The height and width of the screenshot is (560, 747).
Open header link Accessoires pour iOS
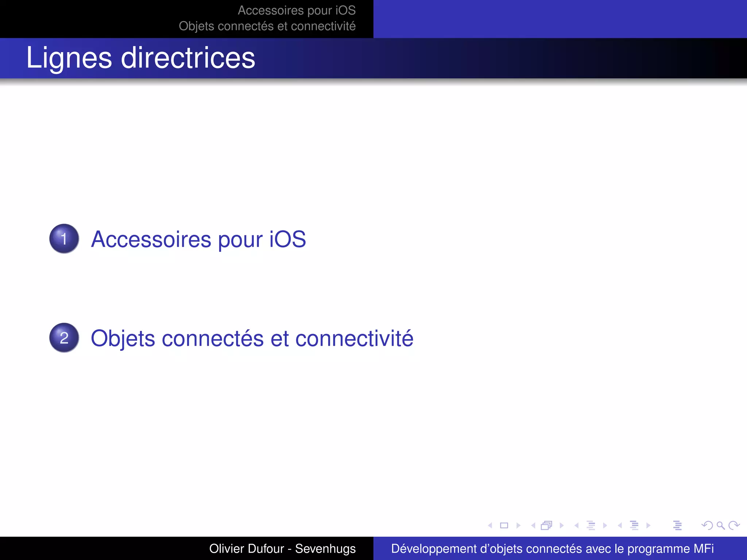297,10
